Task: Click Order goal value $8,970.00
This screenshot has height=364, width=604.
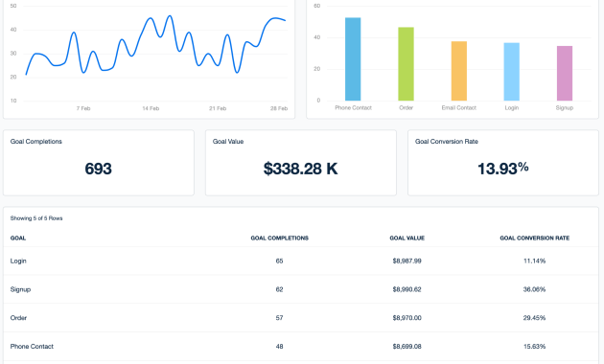Action: click(x=407, y=318)
